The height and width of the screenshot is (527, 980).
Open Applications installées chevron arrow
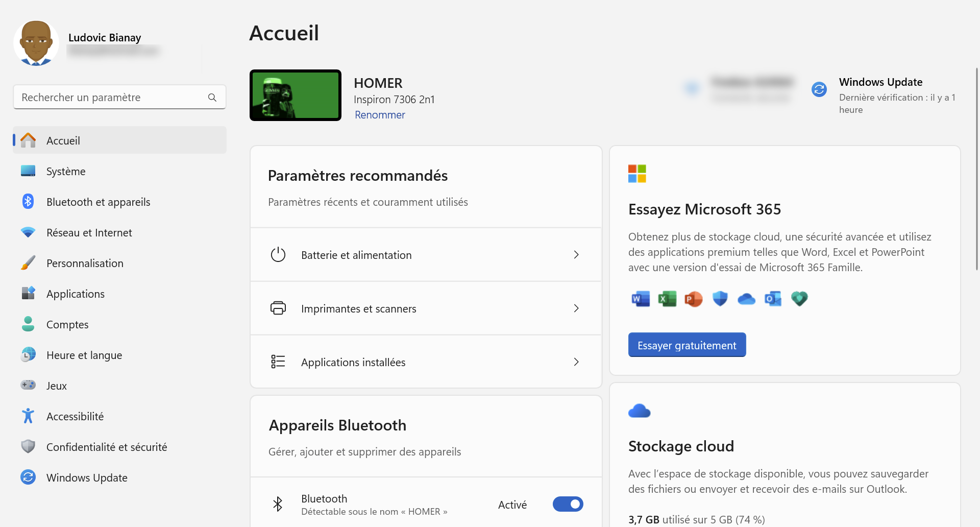576,362
